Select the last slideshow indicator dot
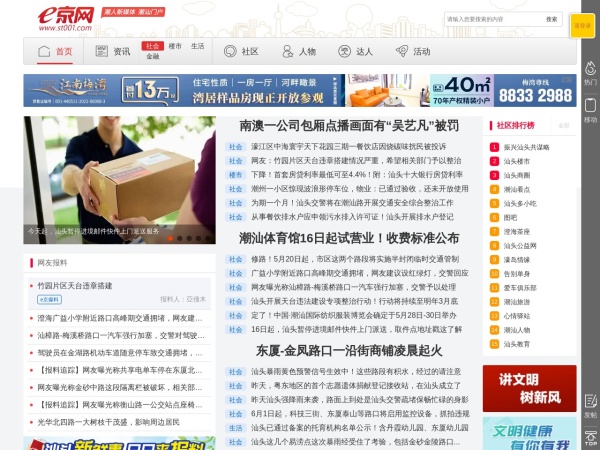 pos(208,238)
